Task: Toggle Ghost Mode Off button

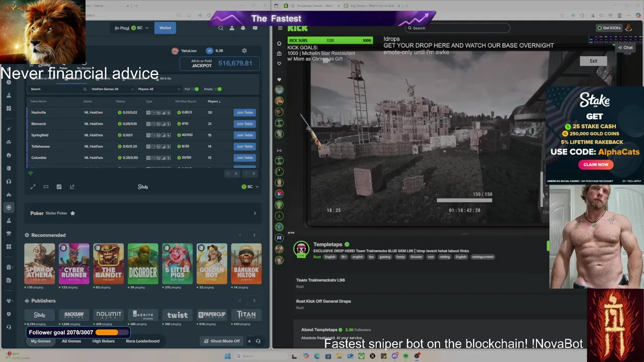Action: pos(222,341)
